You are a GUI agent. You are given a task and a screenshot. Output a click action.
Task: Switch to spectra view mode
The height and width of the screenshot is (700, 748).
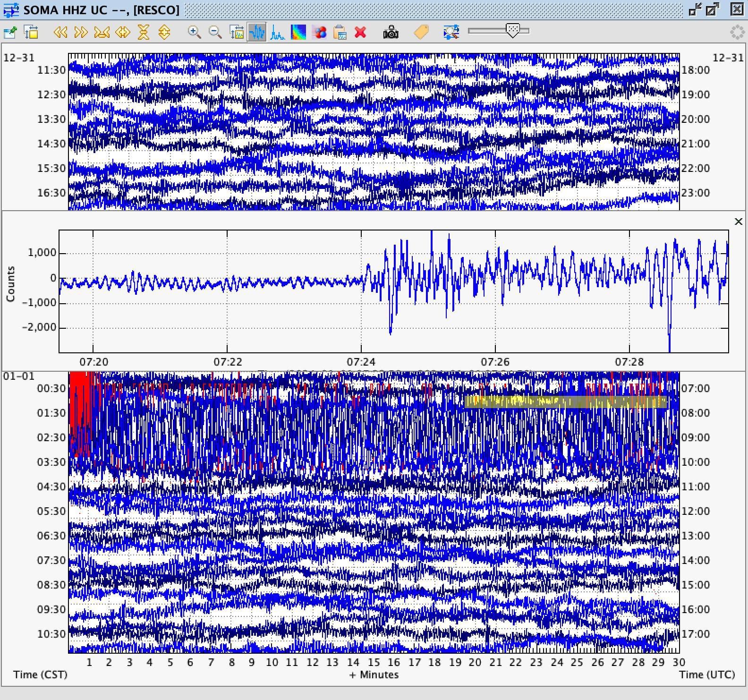tap(278, 32)
